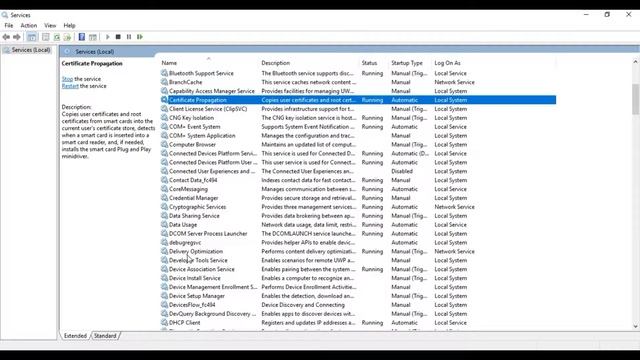Select the Developer Tools Service row
Image resolution: width=640 pixels, height=360 pixels.
[358, 260]
